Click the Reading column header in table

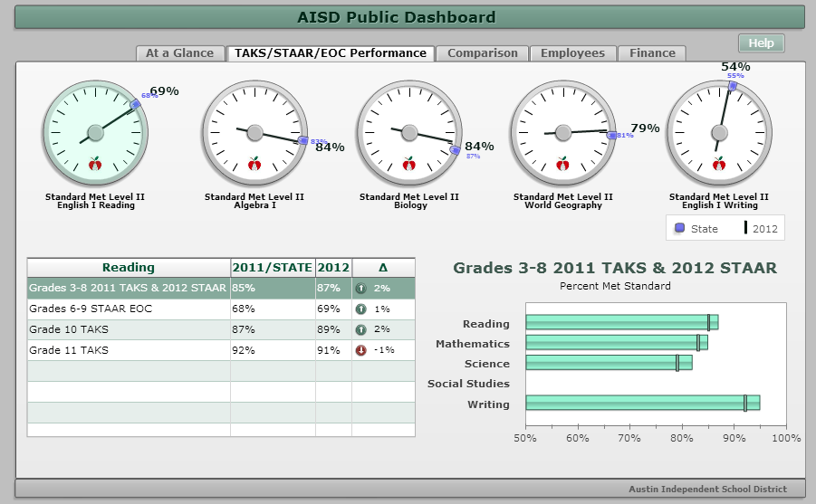(128, 268)
